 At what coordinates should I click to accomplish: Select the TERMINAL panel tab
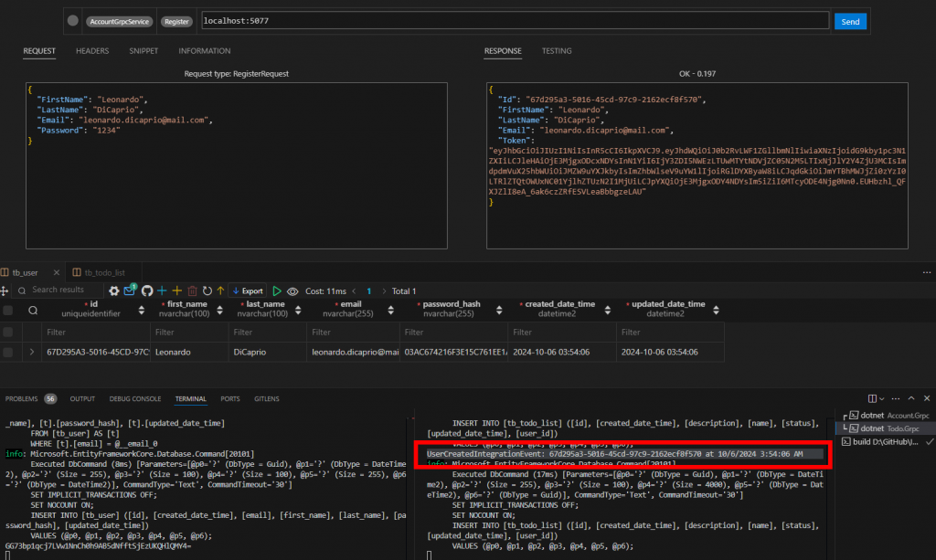190,399
